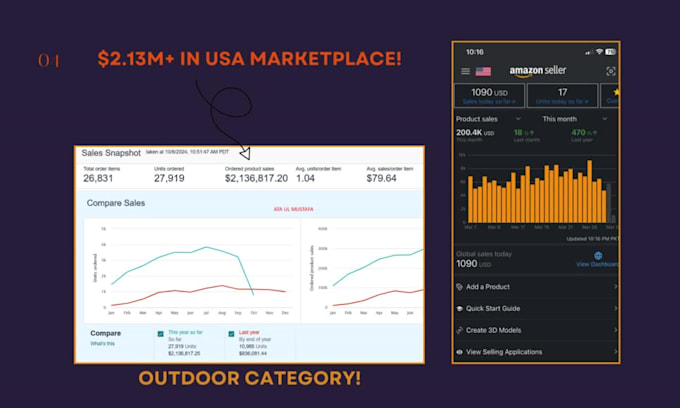Click the What's this link under Compare
Image resolution: width=680 pixels, height=408 pixels.
click(x=103, y=343)
